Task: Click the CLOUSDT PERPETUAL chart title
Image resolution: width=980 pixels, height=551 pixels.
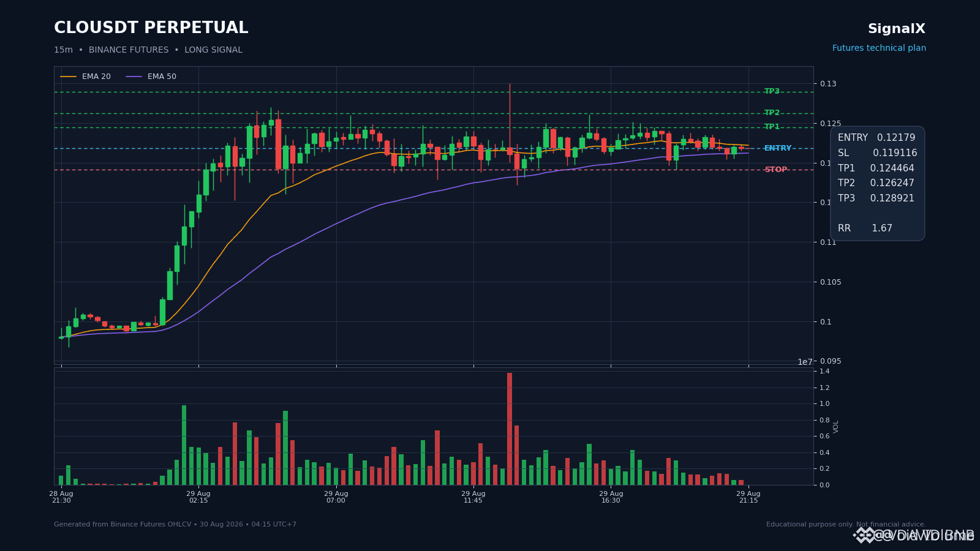Action: pos(151,28)
